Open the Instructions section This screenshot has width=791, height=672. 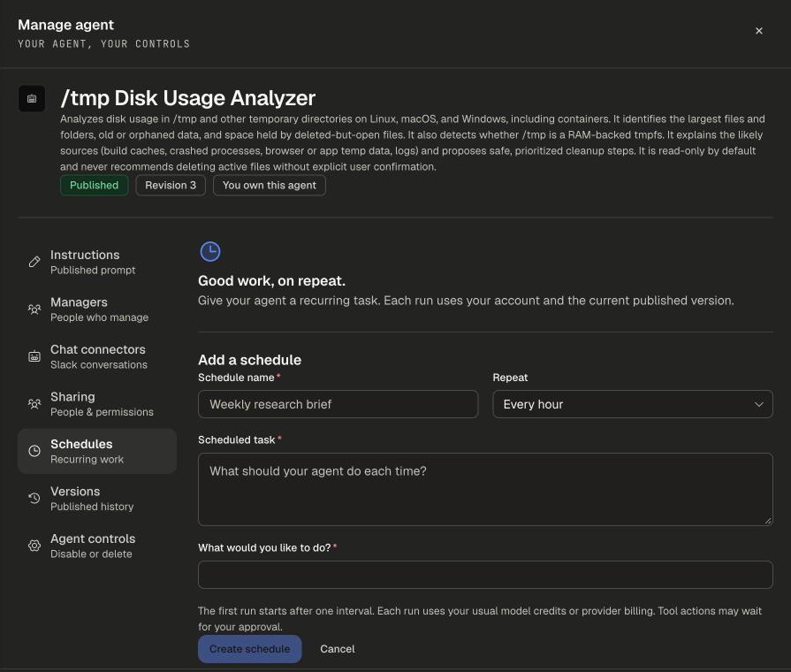(x=97, y=262)
